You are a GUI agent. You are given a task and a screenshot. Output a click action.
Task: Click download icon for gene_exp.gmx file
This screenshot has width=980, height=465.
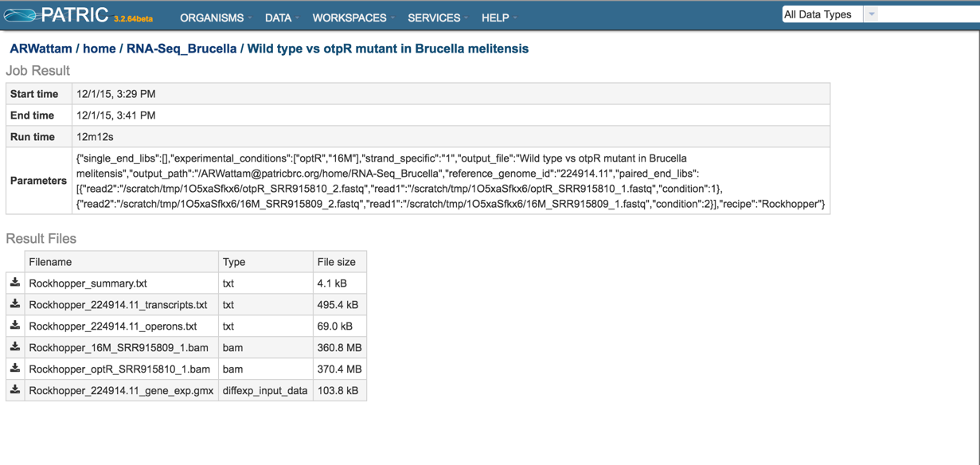tap(15, 390)
